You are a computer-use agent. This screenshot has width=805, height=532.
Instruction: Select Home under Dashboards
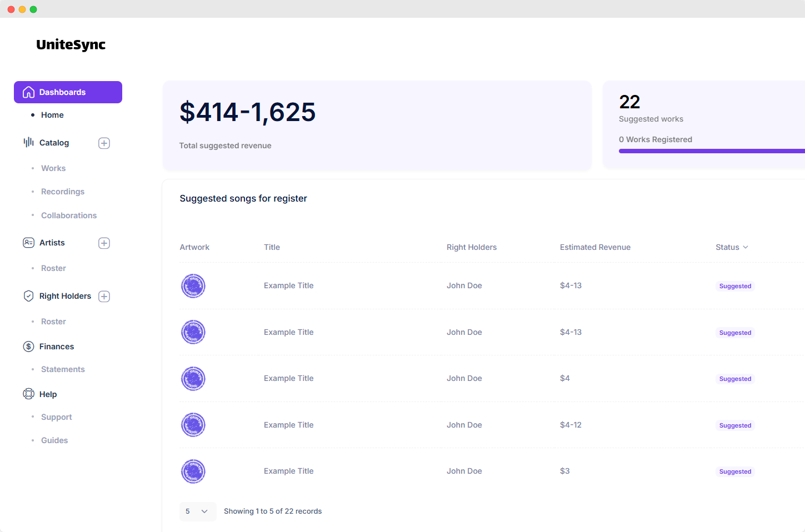coord(52,115)
